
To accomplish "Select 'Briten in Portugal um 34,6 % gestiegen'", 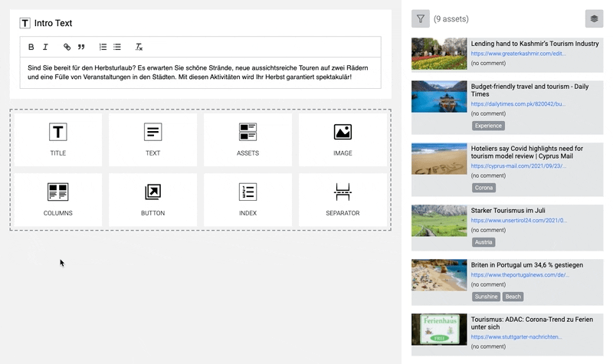I will 527,264.
